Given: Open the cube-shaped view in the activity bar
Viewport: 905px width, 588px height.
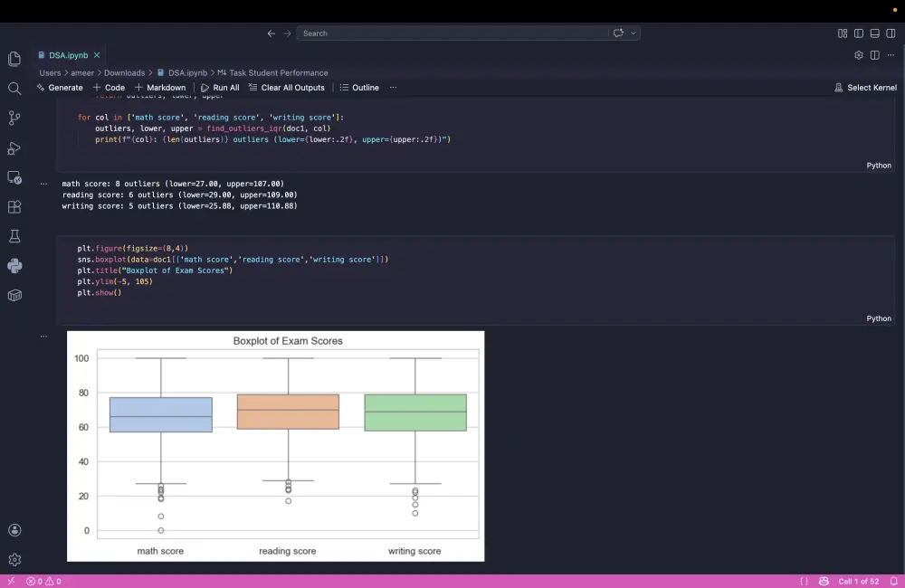Looking at the screenshot, I should pos(14,296).
